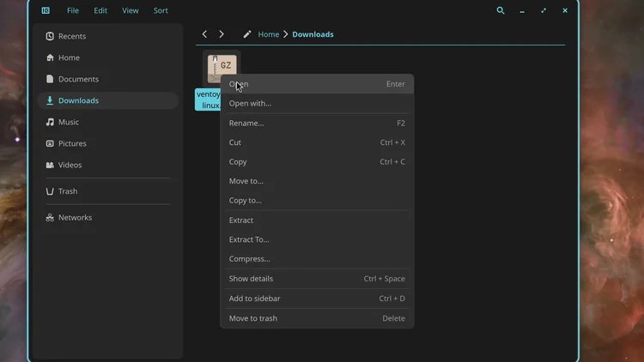This screenshot has height=362, width=644.
Task: Click the Downloads arrow icon
Action: pos(50,100)
